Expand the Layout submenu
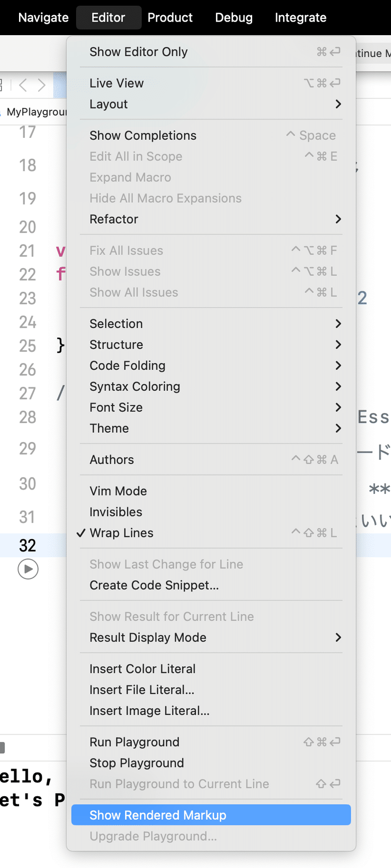 pos(211,104)
